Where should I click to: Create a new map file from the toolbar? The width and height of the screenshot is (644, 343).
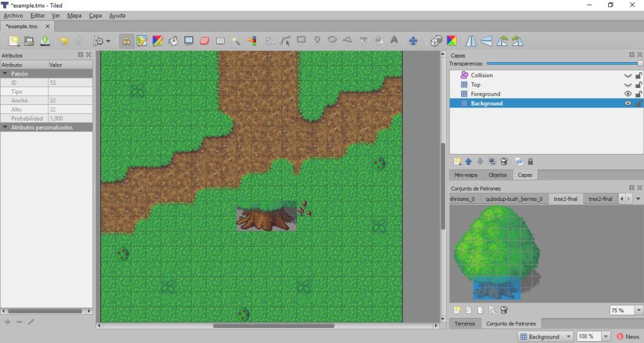pyautogui.click(x=14, y=41)
